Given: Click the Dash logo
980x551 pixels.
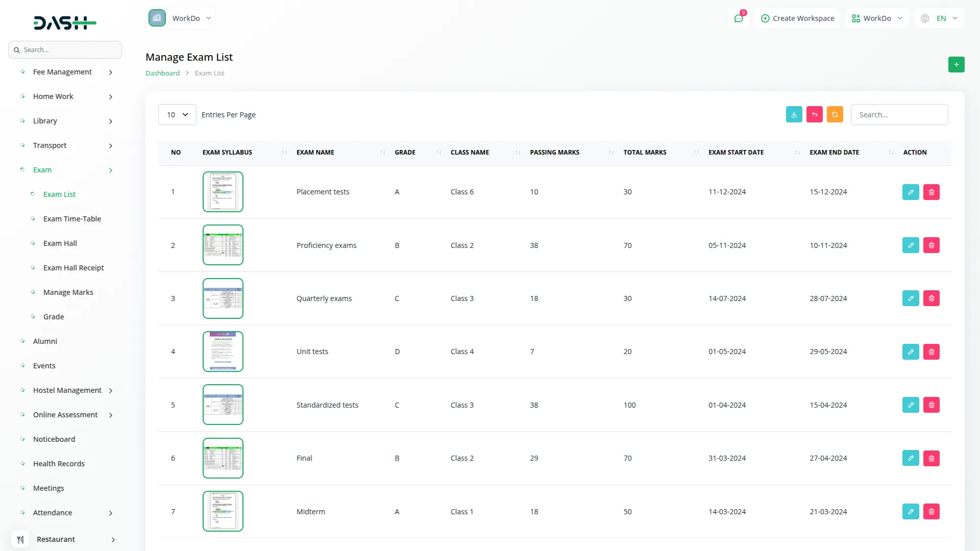Looking at the screenshot, I should (x=65, y=22).
